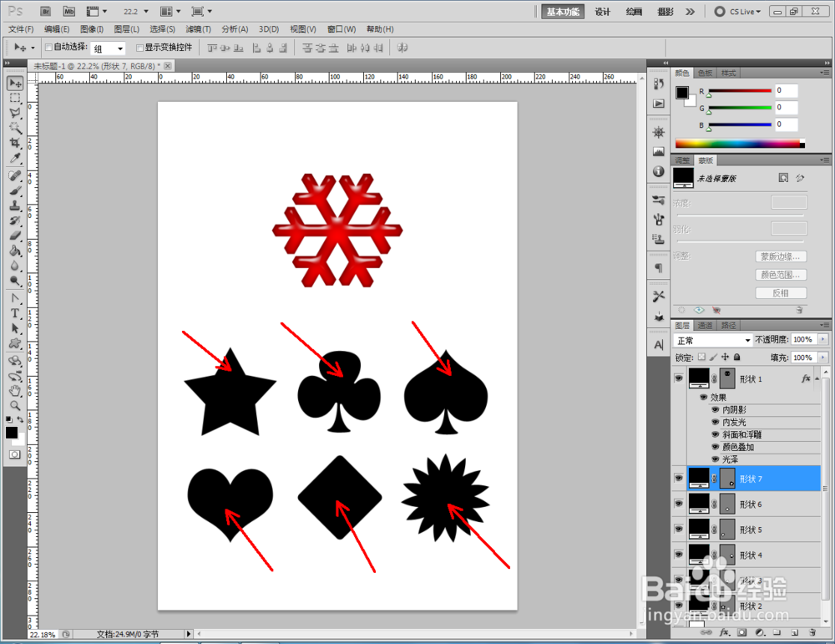Launch Mini Bridge from top bar
Screen dimensions: 835x644
click(68, 11)
